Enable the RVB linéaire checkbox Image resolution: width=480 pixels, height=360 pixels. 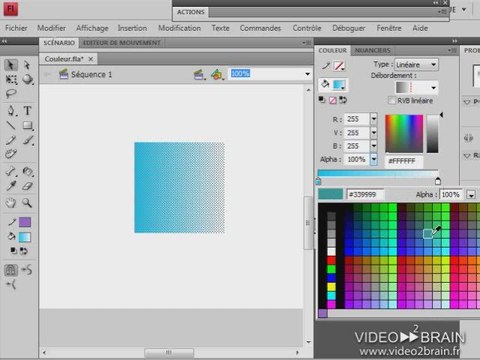[x=392, y=100]
